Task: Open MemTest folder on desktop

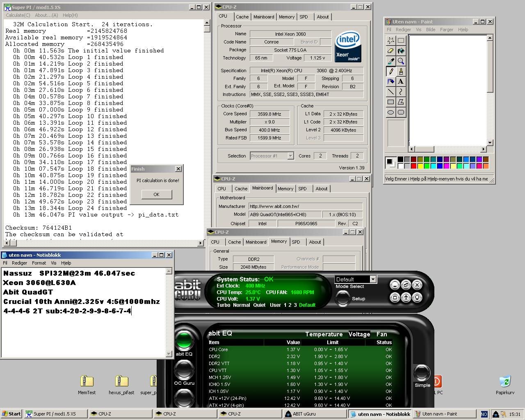Action: pos(87,385)
